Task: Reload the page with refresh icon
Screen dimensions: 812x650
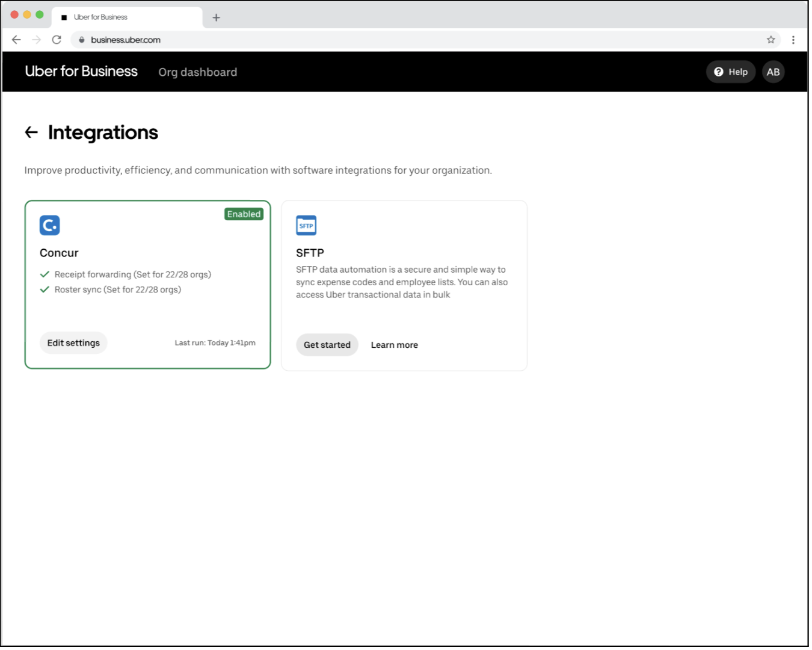Action: pos(57,40)
